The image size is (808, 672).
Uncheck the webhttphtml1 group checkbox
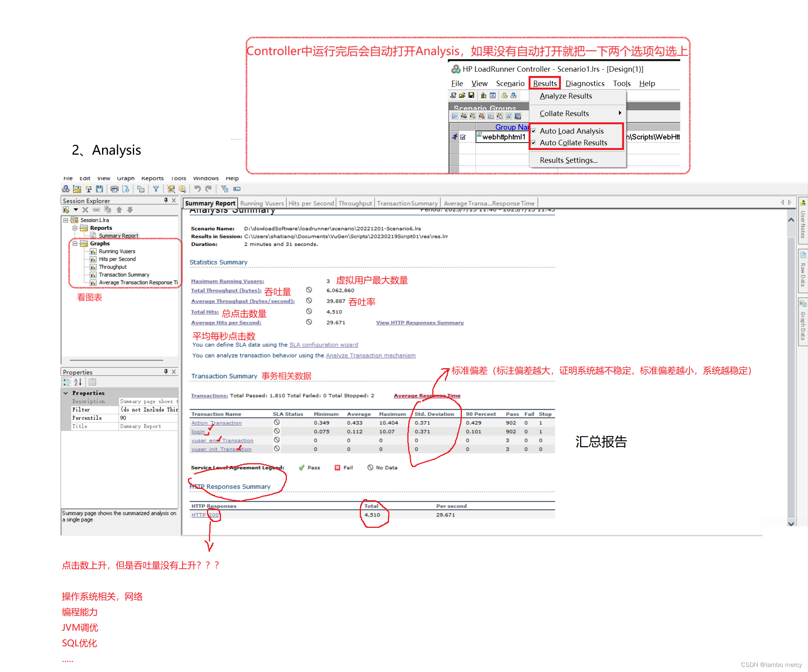[x=463, y=137]
